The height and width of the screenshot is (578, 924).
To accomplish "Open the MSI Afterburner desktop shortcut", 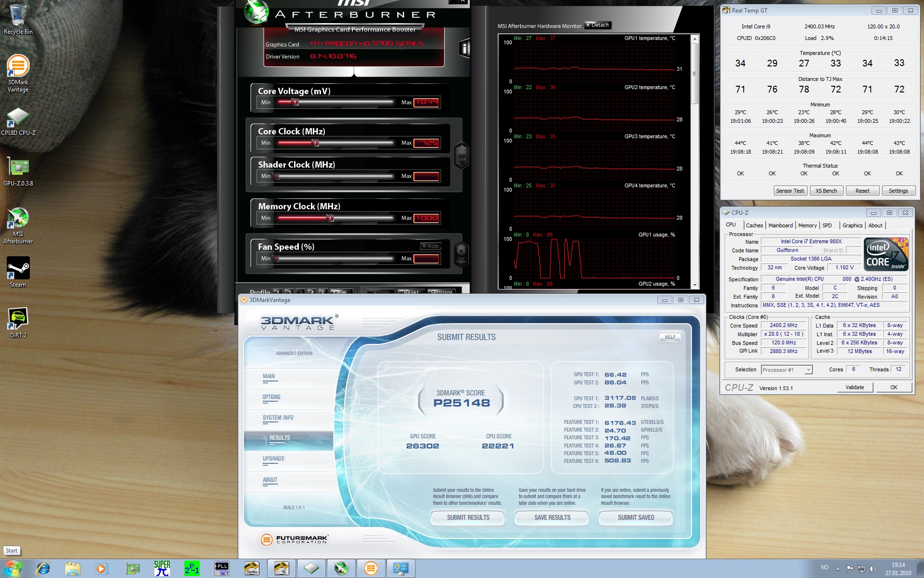I will 18,225.
